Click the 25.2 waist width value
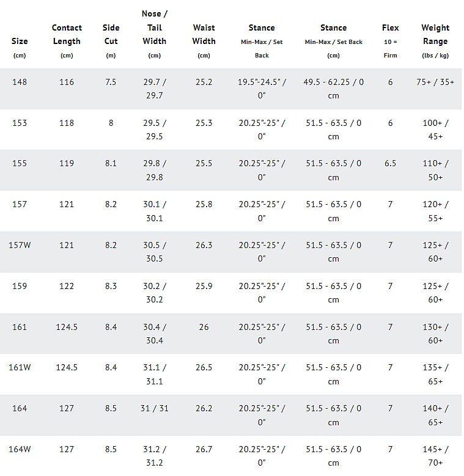The height and width of the screenshot is (476, 464). 204,82
